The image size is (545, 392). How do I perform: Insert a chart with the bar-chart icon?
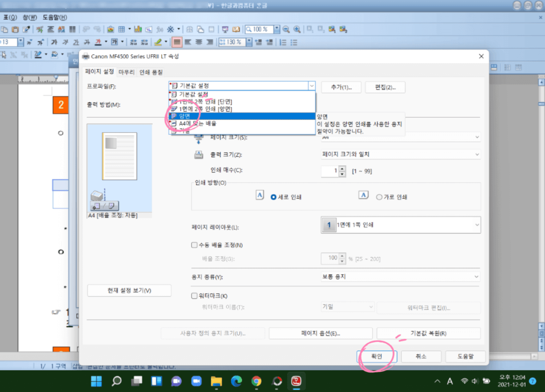(x=138, y=29)
